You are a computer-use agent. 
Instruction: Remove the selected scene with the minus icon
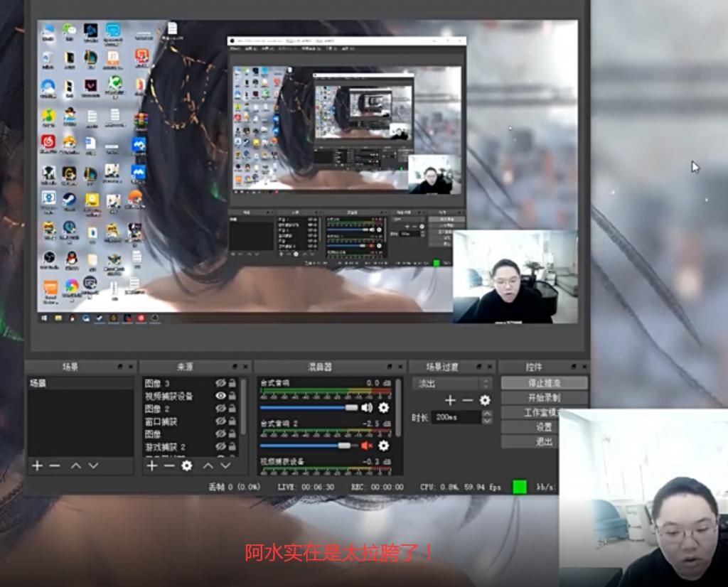55,465
